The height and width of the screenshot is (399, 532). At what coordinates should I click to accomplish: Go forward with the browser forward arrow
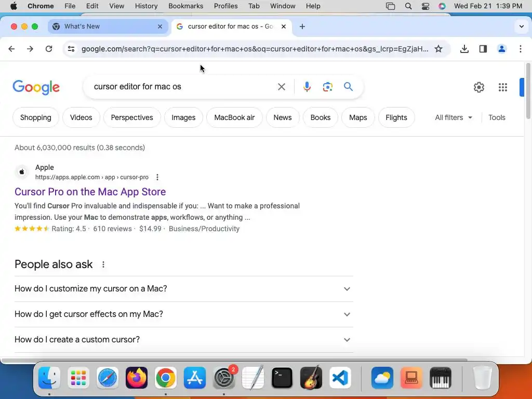click(x=30, y=49)
